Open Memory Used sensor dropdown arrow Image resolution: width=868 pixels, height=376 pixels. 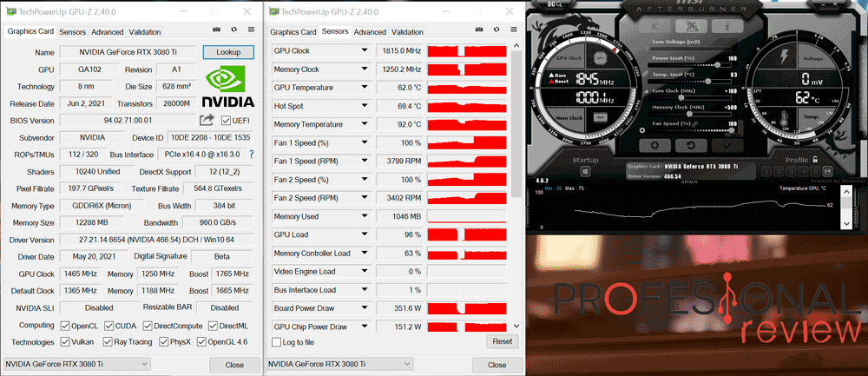click(x=365, y=216)
